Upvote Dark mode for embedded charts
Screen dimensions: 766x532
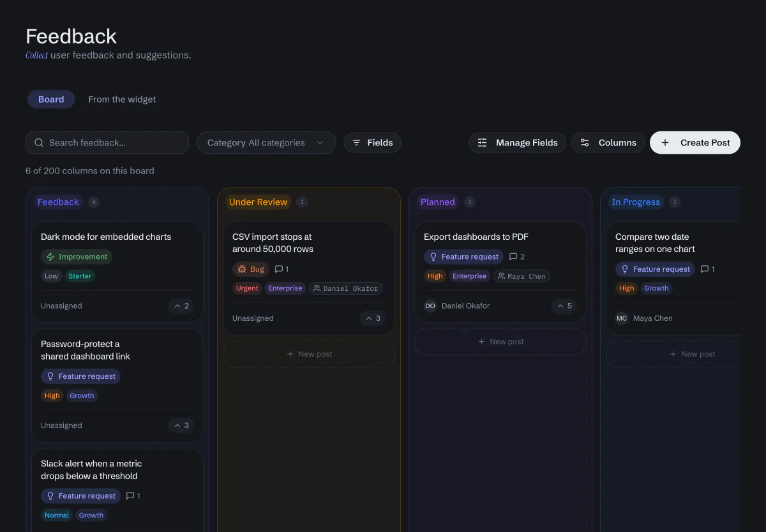pos(182,306)
